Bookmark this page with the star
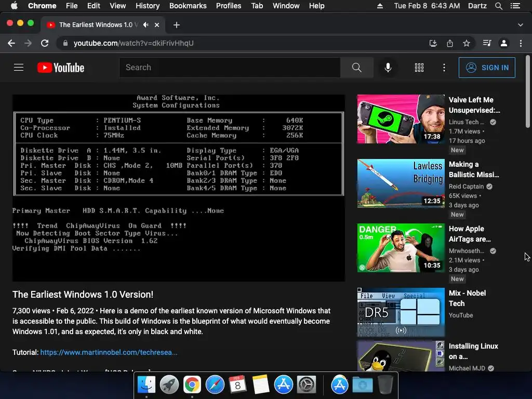 tap(467, 43)
